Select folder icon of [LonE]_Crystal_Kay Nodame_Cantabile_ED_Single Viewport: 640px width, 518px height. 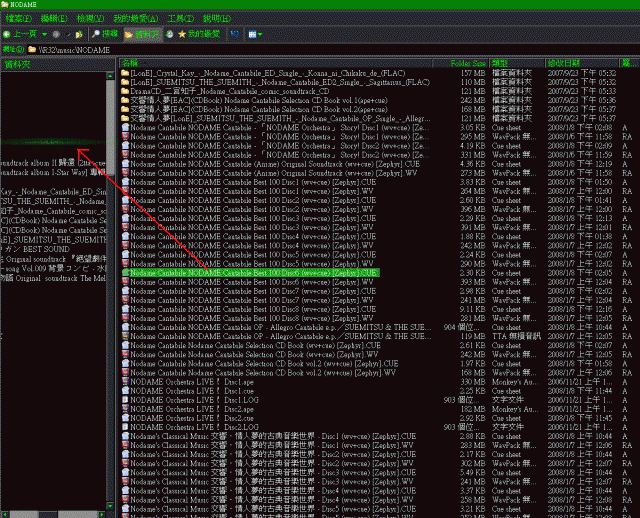[125, 73]
